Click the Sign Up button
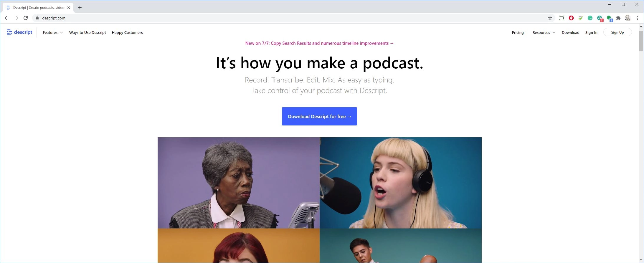Image resolution: width=644 pixels, height=263 pixels. (617, 32)
